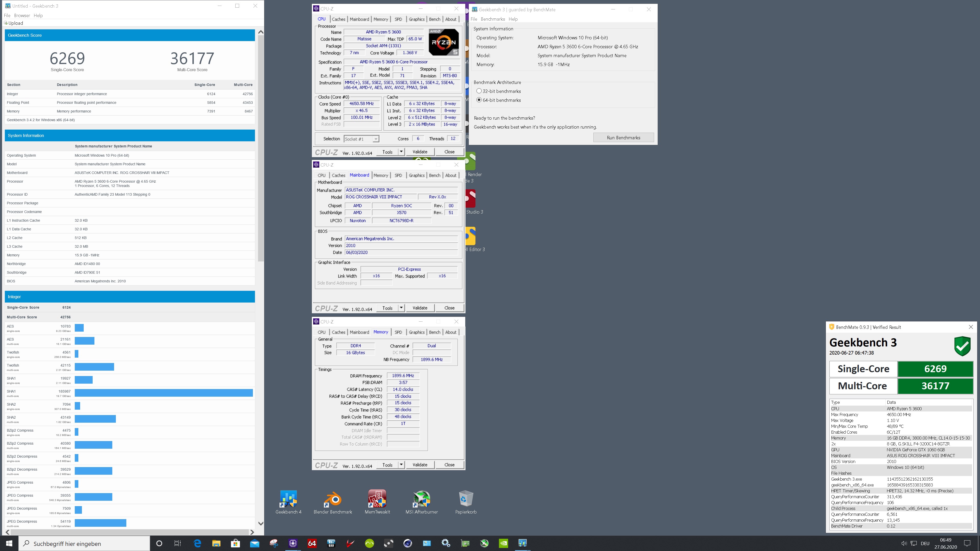
Task: Click the Windows Start button
Action: (9, 543)
